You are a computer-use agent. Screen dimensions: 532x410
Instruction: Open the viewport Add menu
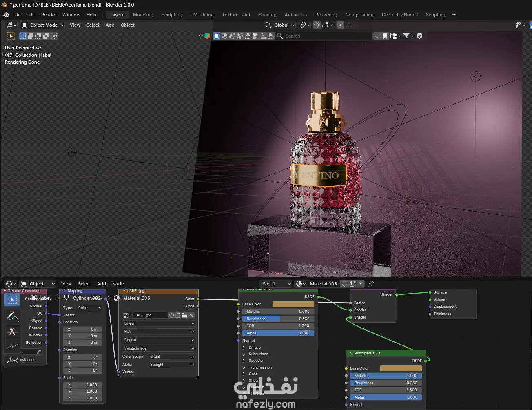tap(110, 25)
